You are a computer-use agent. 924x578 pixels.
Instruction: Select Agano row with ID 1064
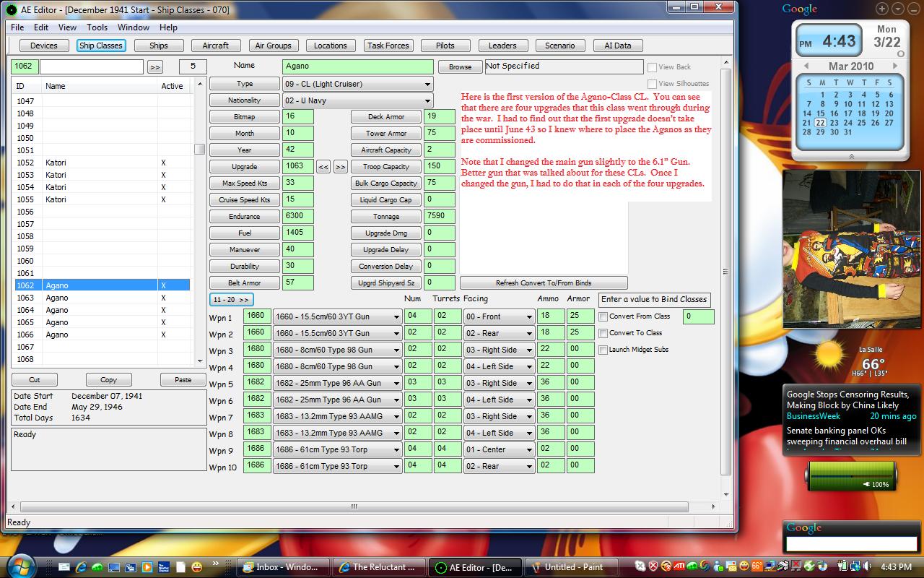click(101, 310)
